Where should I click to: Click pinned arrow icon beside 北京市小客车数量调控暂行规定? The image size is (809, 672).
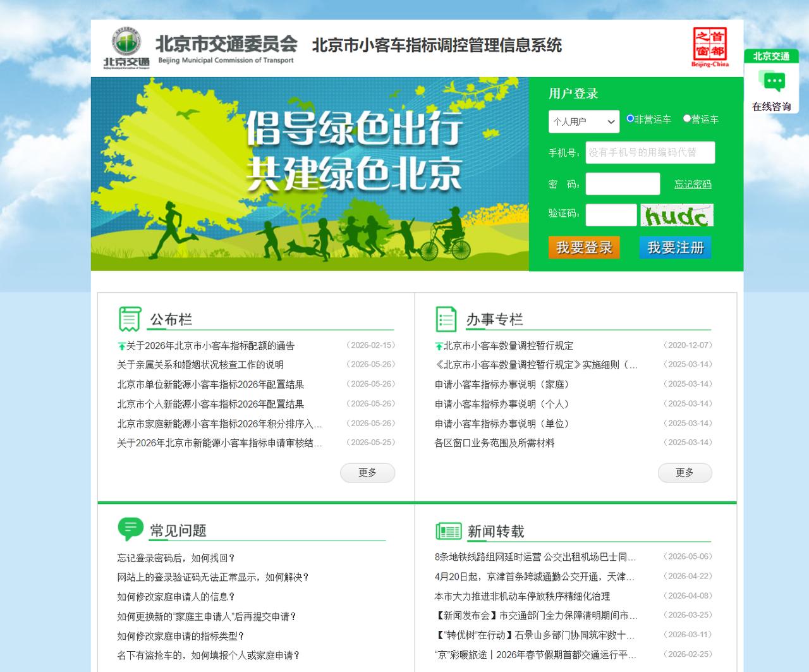[x=439, y=346]
